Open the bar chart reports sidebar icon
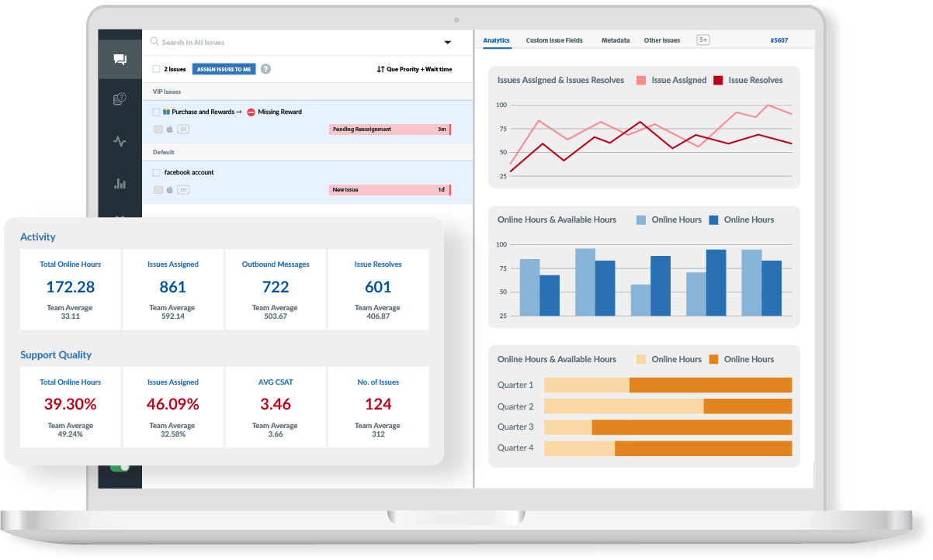933x560 pixels. pos(120,184)
